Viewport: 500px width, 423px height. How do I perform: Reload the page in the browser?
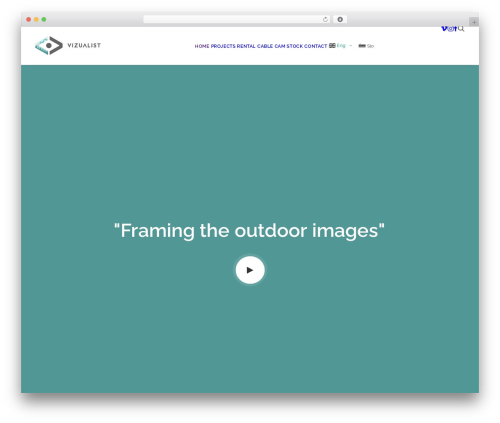pyautogui.click(x=325, y=20)
